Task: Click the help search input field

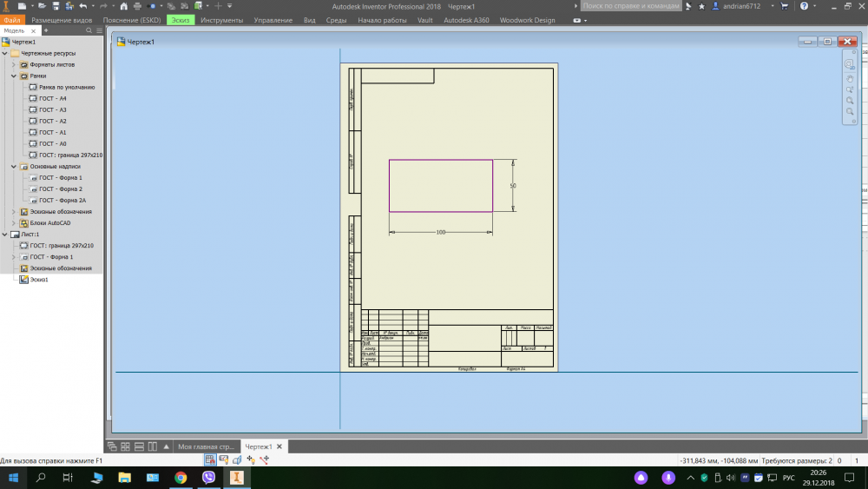Action: coord(626,6)
